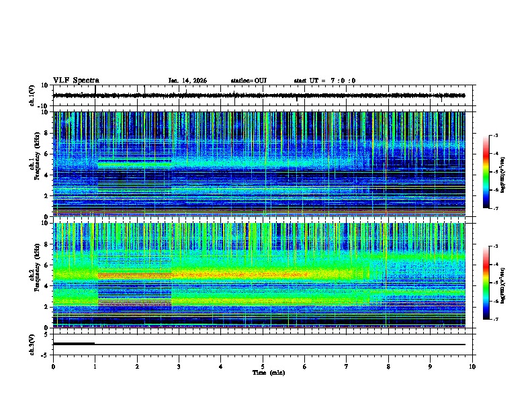Click the "start UT = 7 : 0 : 0" text
This screenshot has width=532, height=411.
coord(324,81)
